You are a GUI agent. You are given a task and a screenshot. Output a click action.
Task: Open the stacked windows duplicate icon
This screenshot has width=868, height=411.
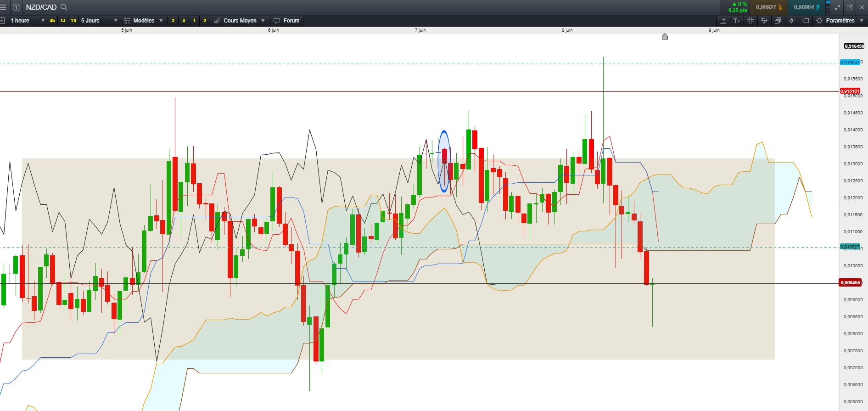point(778,21)
